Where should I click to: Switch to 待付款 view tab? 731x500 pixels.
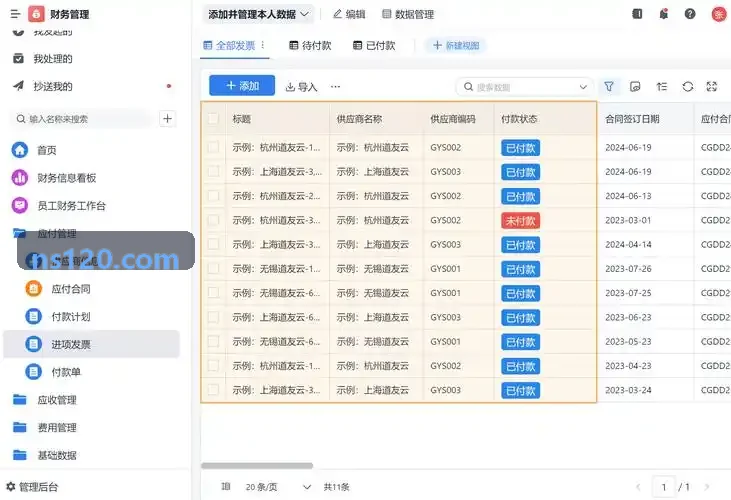click(310, 45)
